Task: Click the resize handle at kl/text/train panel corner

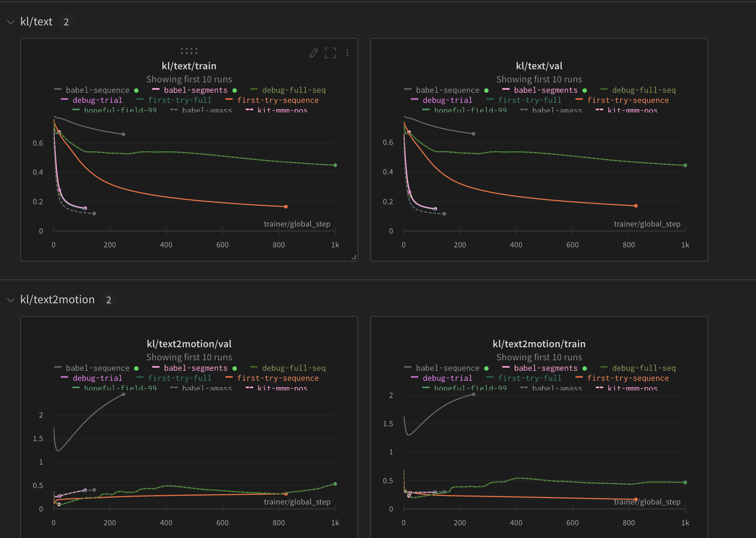Action: (x=354, y=257)
